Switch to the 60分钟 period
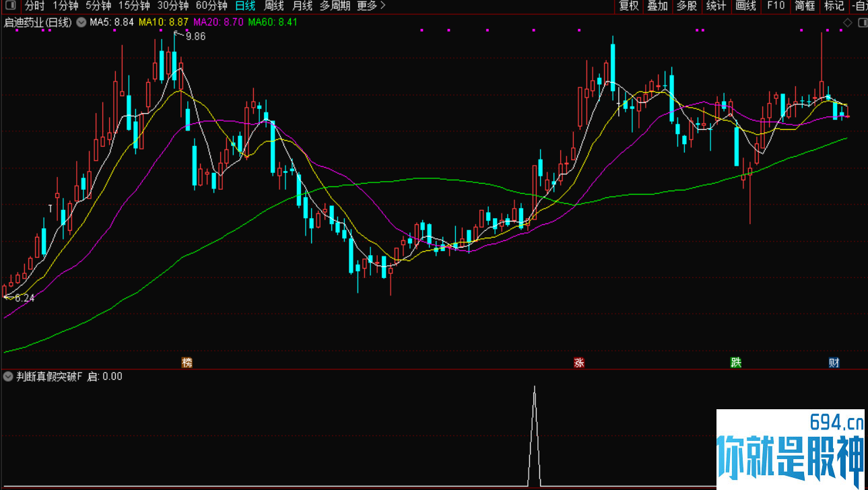The width and height of the screenshot is (868, 490). click(x=211, y=6)
